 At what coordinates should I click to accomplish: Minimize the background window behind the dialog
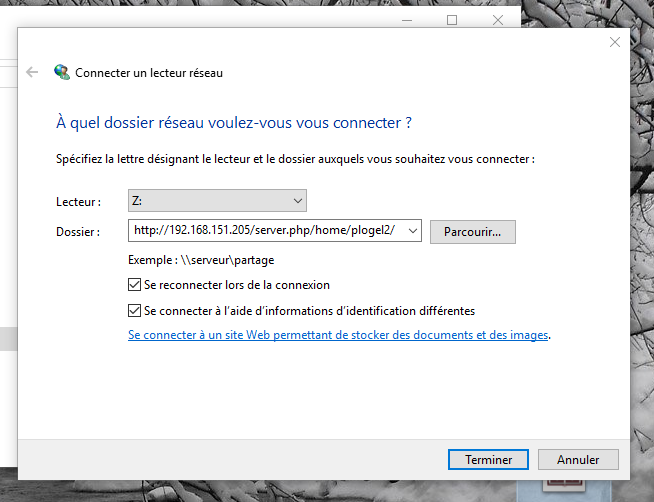click(407, 20)
